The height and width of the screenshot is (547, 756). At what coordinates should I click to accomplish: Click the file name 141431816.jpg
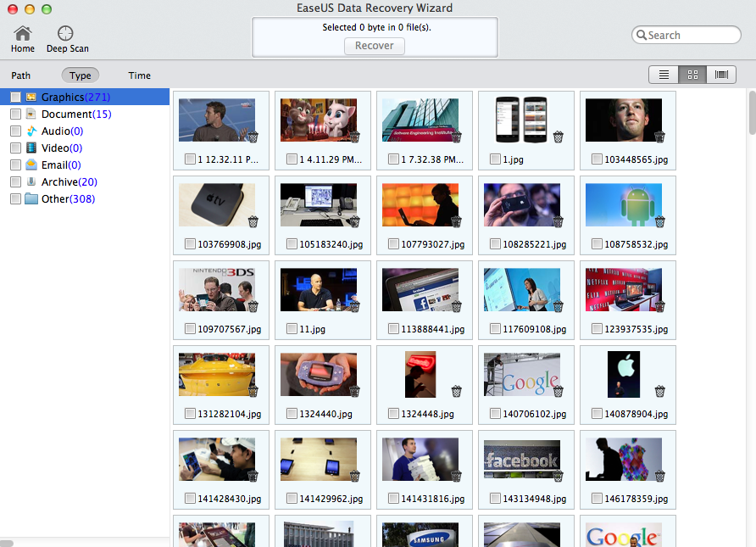(x=433, y=499)
